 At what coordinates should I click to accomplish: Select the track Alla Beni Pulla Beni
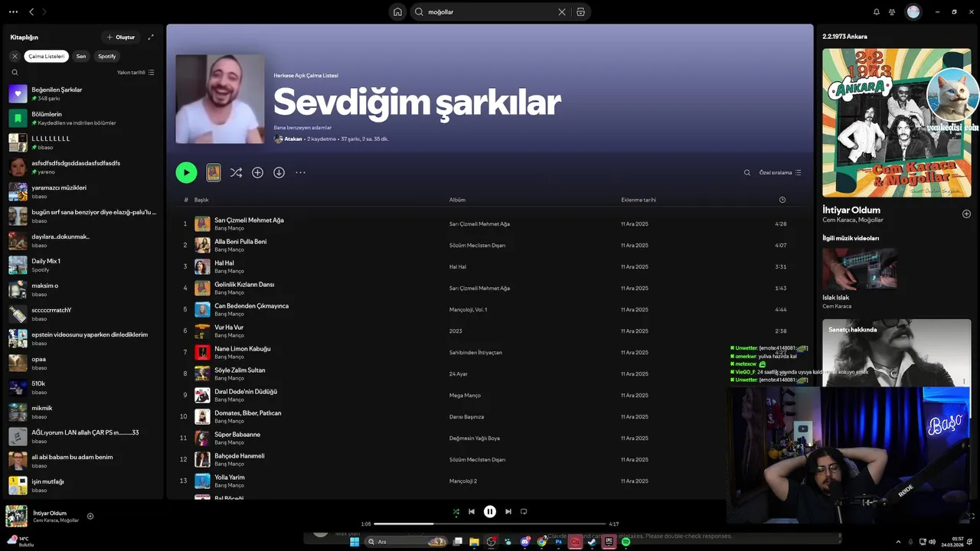pos(240,242)
